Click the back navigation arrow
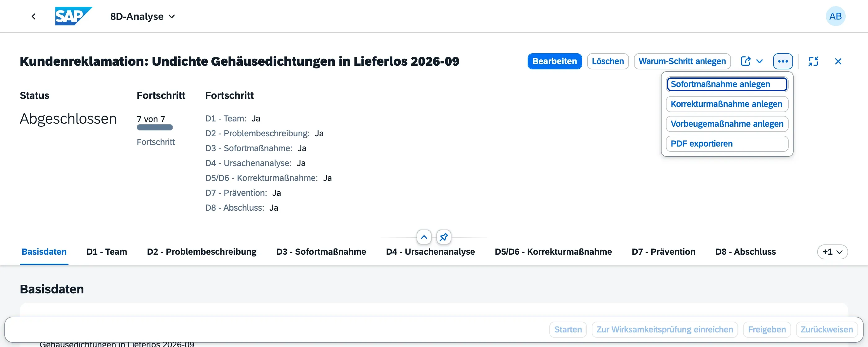Viewport: 868px width, 347px height. click(33, 16)
